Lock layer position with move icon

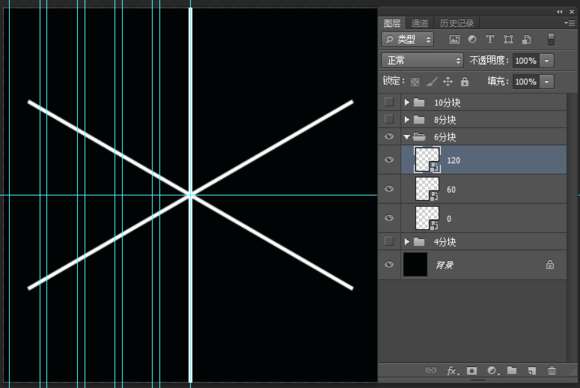pos(448,81)
